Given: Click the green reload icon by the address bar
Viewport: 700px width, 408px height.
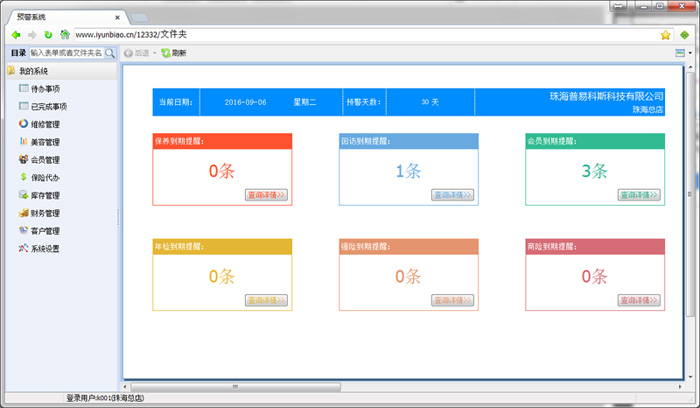Looking at the screenshot, I should pos(48,35).
